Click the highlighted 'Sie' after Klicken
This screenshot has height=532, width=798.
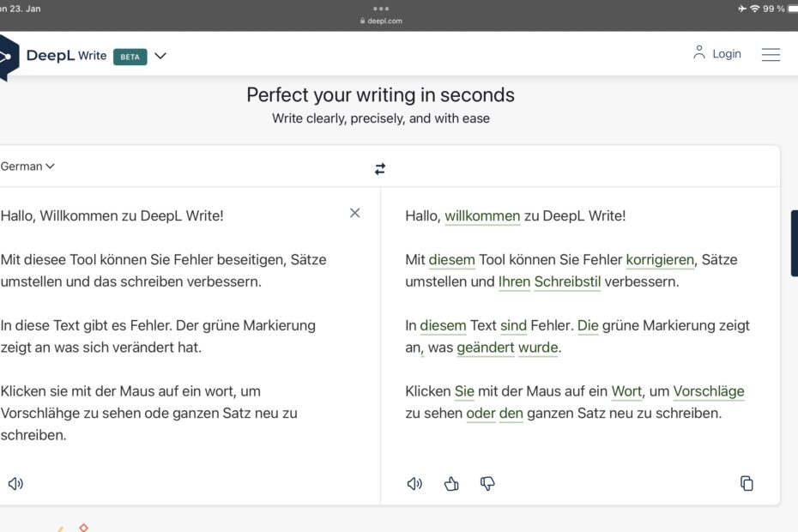[464, 391]
